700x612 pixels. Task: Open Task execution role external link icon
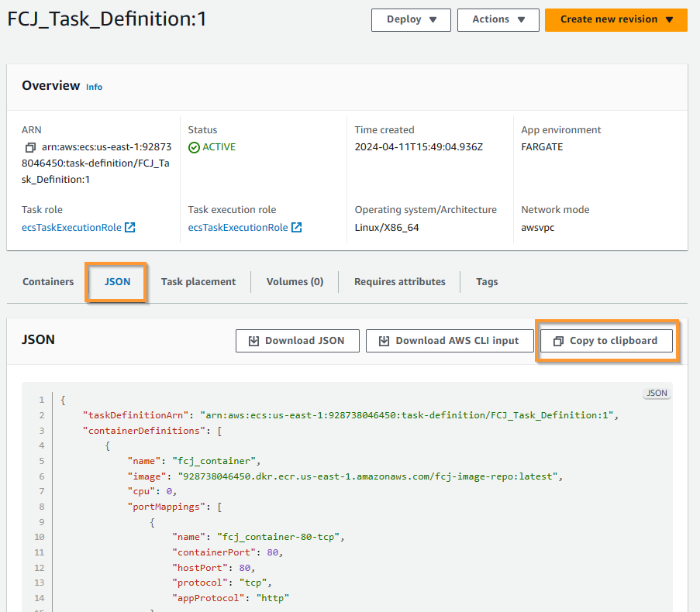point(296,228)
